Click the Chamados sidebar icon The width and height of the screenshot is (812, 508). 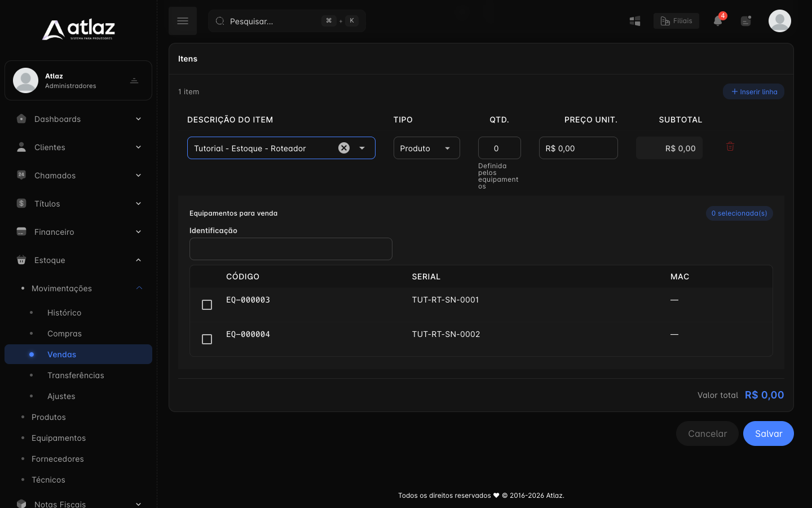point(21,175)
